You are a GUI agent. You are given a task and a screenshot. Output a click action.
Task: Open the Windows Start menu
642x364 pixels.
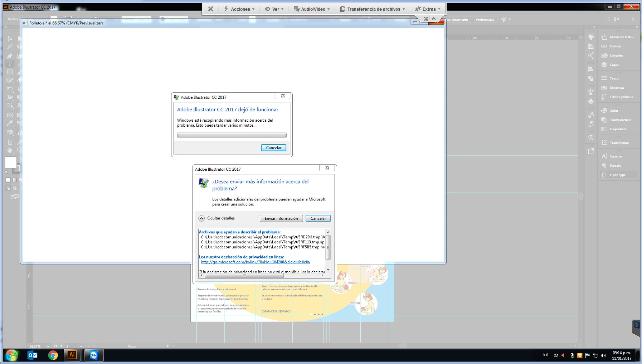[x=12, y=355]
